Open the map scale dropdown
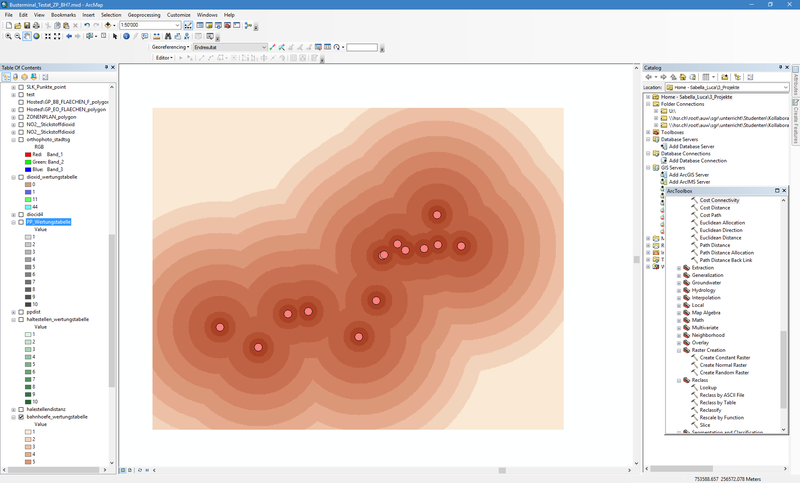 [x=177, y=25]
